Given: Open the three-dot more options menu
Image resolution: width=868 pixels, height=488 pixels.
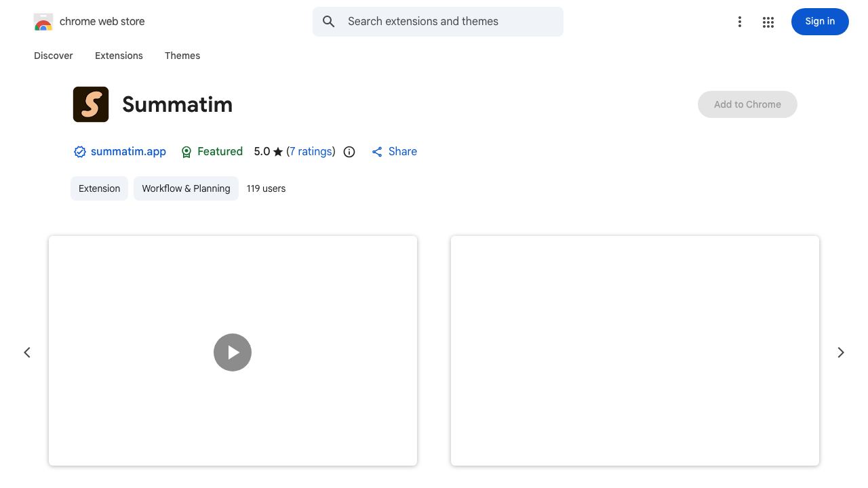Looking at the screenshot, I should (x=740, y=22).
